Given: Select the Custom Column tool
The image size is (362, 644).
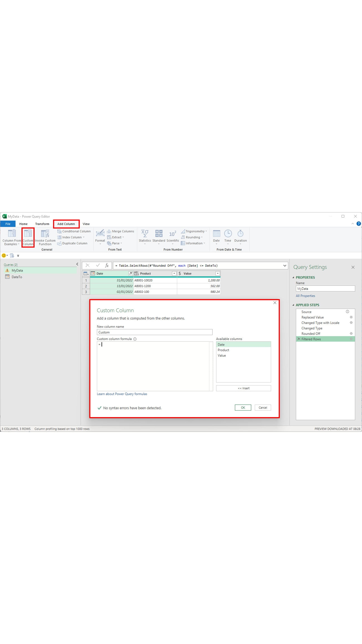Looking at the screenshot, I should tap(28, 237).
